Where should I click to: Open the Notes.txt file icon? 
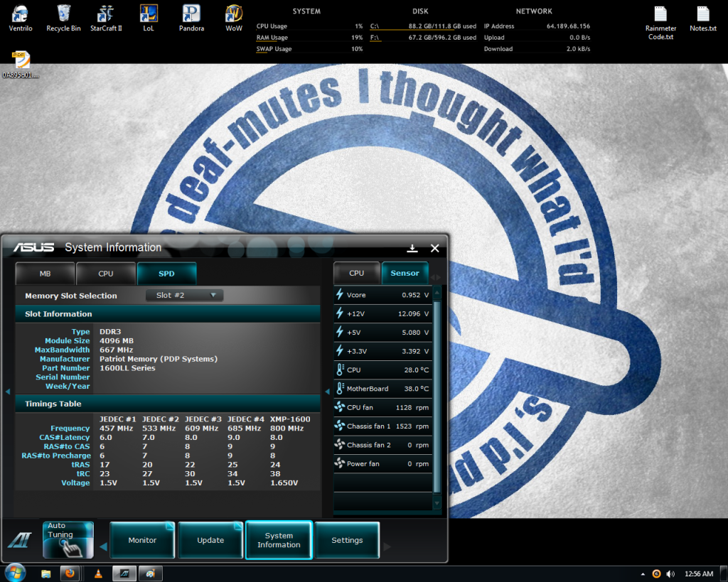tap(703, 18)
